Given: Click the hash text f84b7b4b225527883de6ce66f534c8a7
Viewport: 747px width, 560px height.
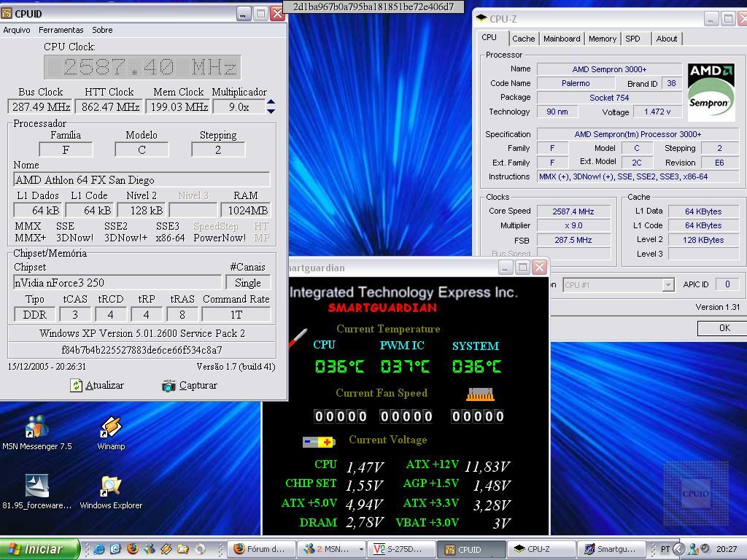Looking at the screenshot, I should (142, 350).
